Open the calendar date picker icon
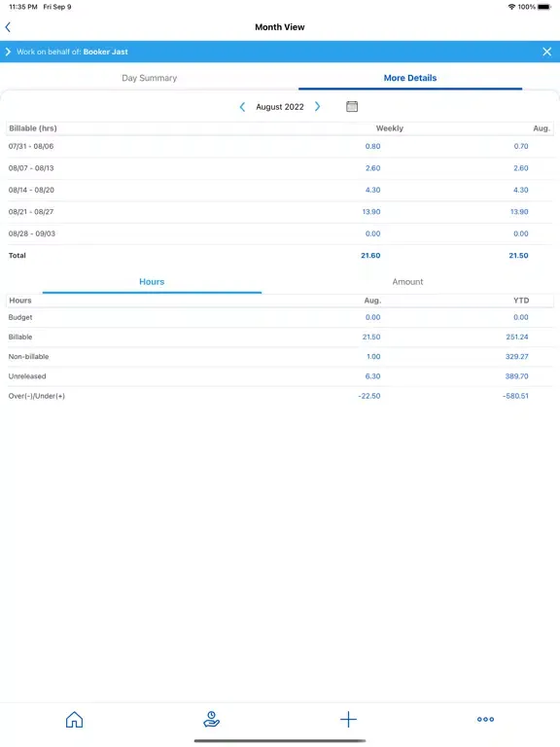The image size is (560, 747). point(352,106)
